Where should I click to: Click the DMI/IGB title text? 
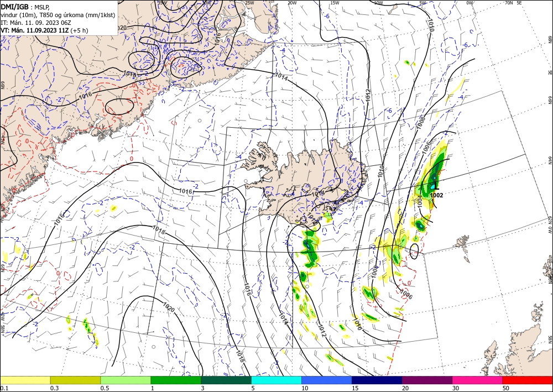click(15, 6)
